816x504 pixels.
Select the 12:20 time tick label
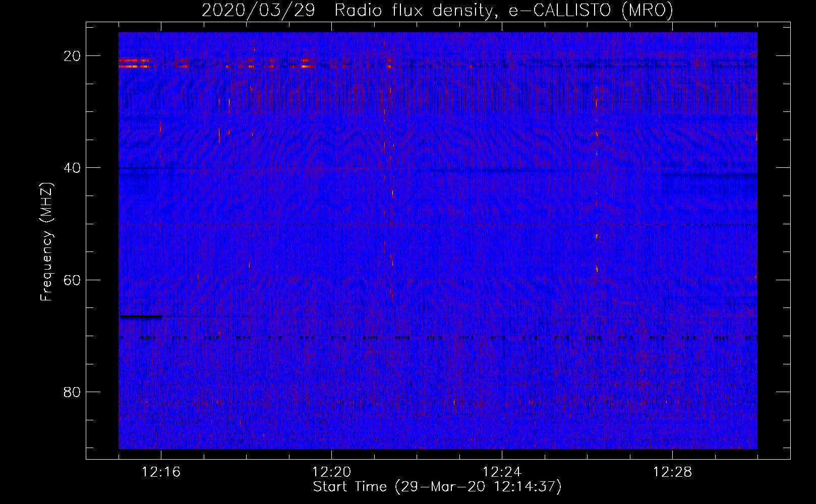click(332, 472)
